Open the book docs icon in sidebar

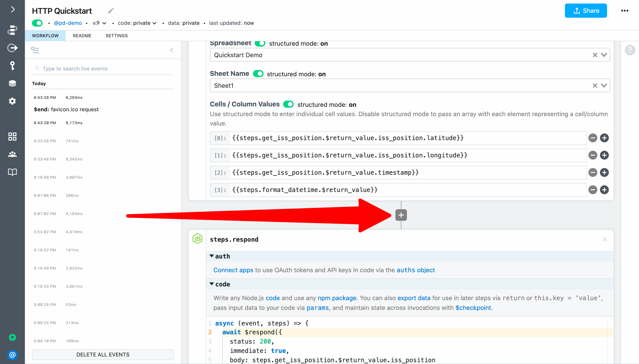tap(12, 172)
